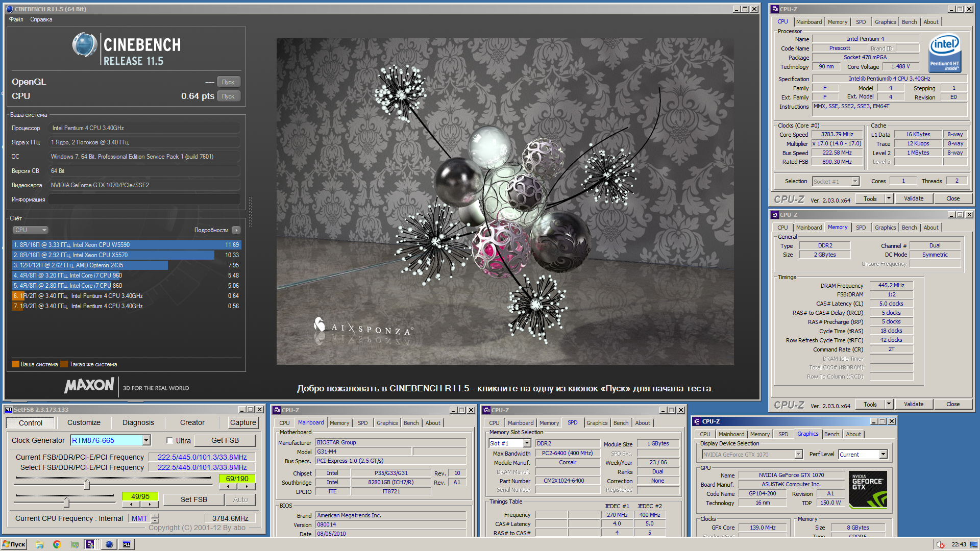Run OpenGL test with its Пуск button
980x551 pixels.
point(228,82)
